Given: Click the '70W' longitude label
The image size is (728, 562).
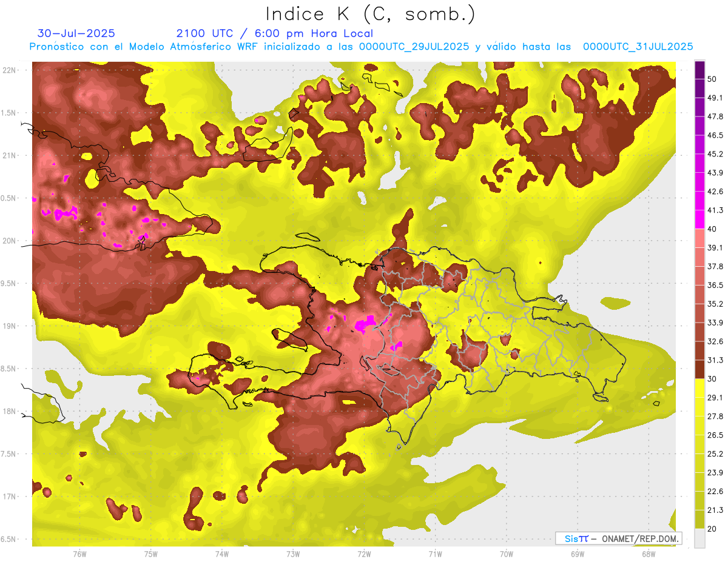Looking at the screenshot, I should click(507, 554).
